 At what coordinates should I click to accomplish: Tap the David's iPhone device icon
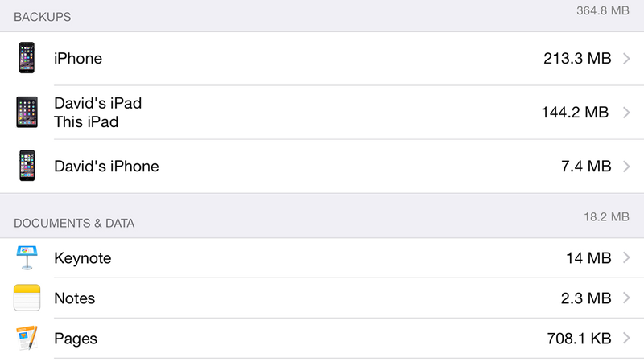tap(27, 166)
